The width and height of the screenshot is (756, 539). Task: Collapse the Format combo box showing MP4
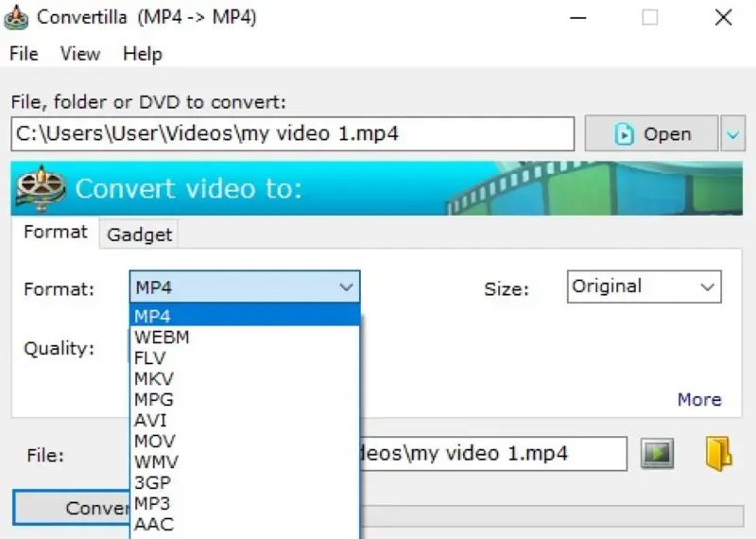[245, 287]
